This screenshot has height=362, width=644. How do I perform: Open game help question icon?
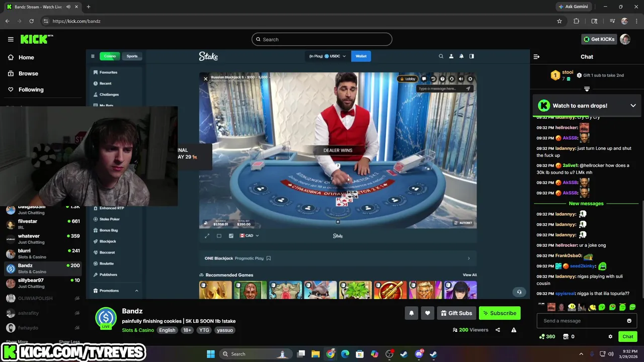(442, 79)
